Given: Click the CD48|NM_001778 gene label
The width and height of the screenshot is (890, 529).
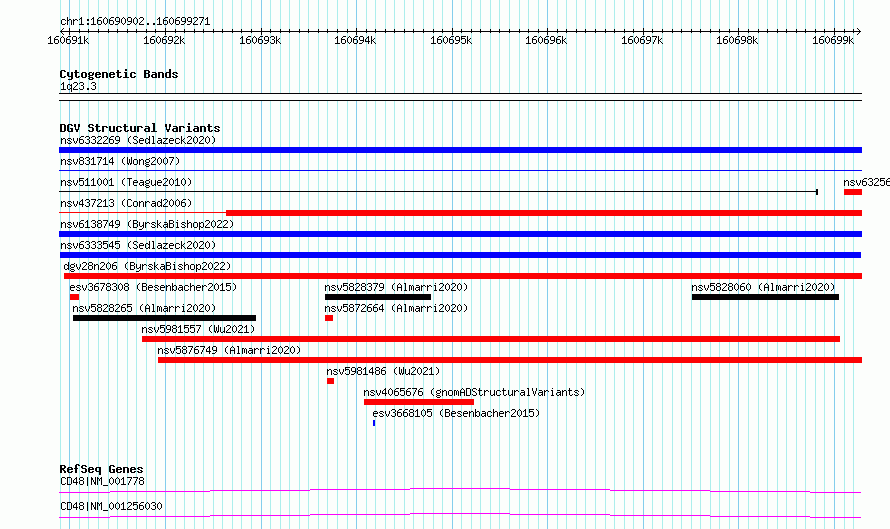Looking at the screenshot, I should pos(102,481).
